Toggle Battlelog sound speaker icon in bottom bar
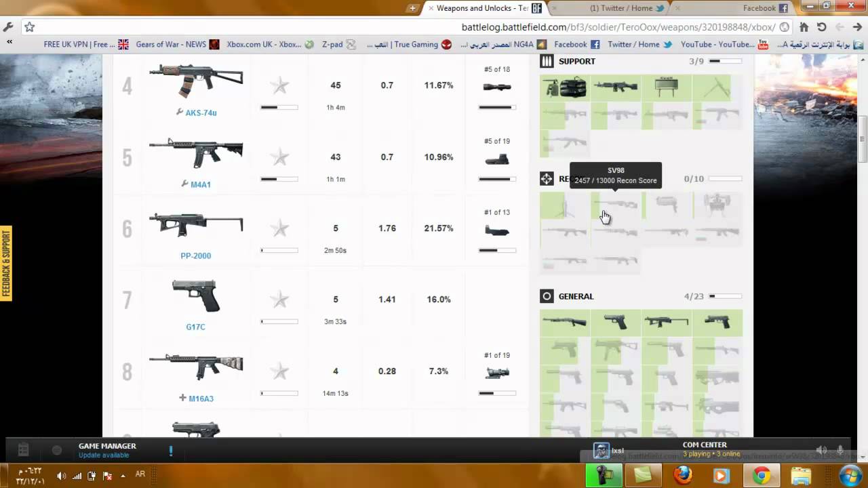The image size is (868, 488). (x=821, y=450)
